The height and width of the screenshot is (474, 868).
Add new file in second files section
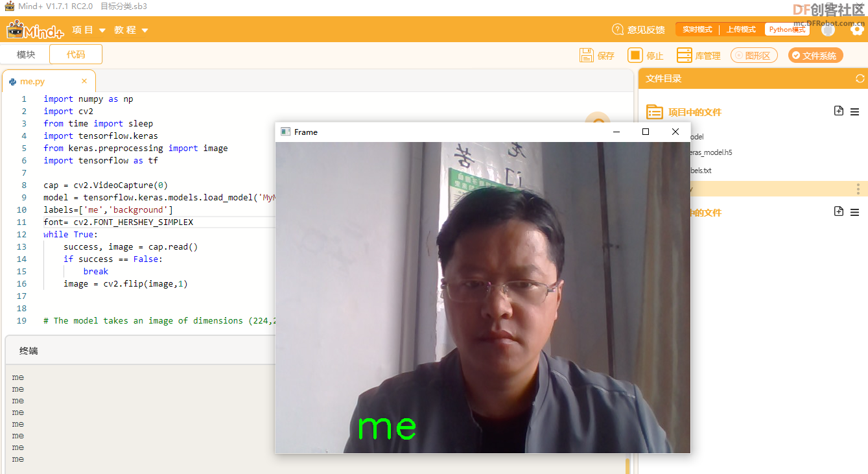point(839,211)
